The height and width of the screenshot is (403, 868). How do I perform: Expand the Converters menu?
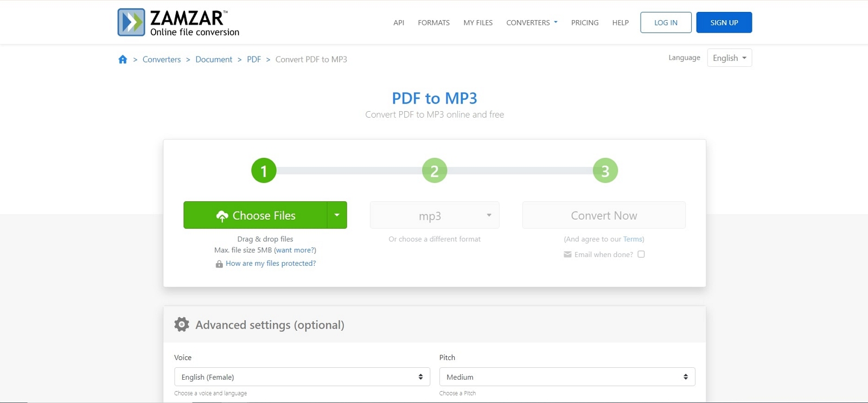click(x=532, y=23)
